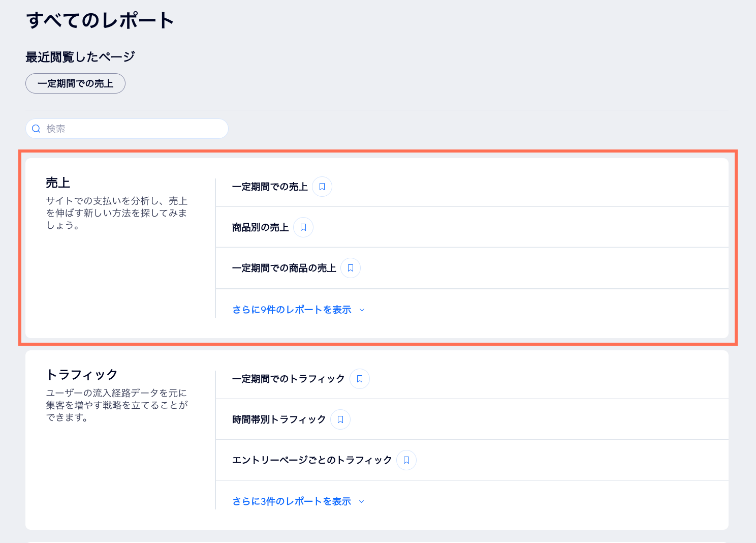Toggle bookmark on エントリーページごとのトラフィック report
The image size is (756, 543).
click(x=406, y=460)
